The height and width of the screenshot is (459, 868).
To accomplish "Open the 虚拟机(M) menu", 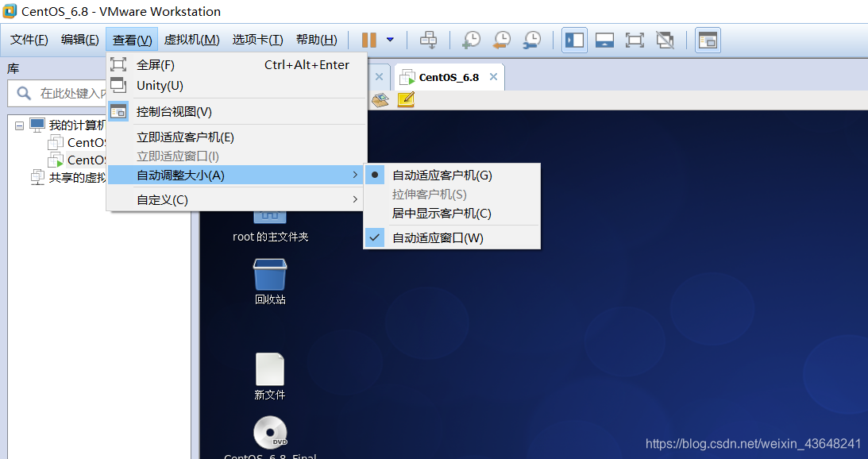I will (x=192, y=40).
